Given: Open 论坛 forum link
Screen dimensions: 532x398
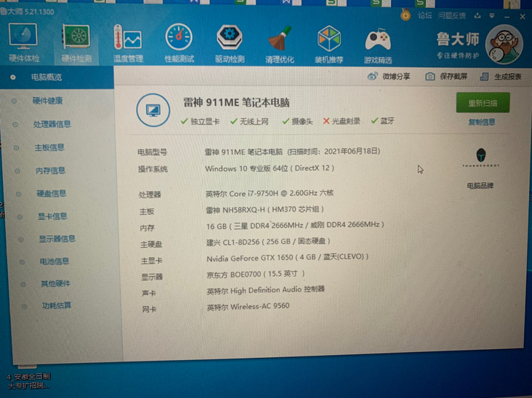Looking at the screenshot, I should coord(425,15).
